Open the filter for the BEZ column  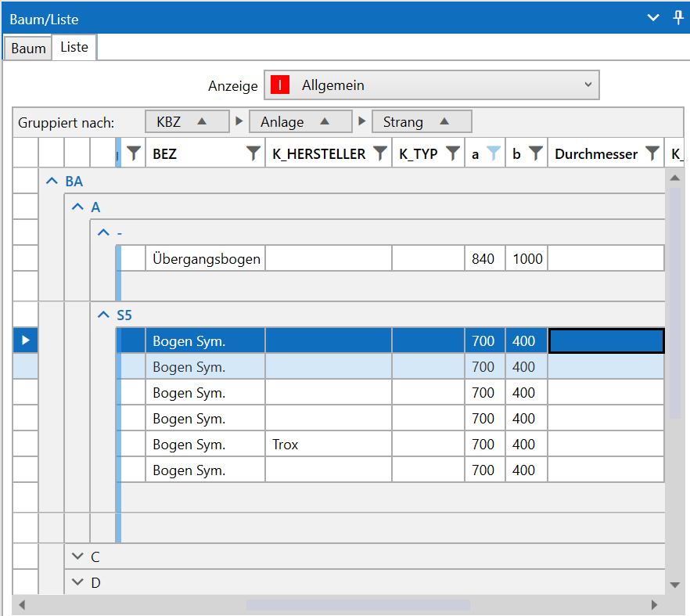pyautogui.click(x=253, y=153)
